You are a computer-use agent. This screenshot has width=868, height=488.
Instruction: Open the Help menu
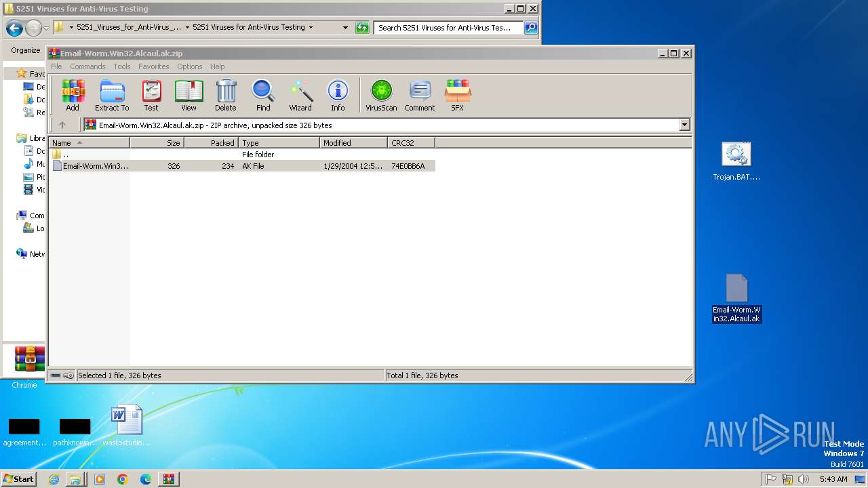pos(218,66)
